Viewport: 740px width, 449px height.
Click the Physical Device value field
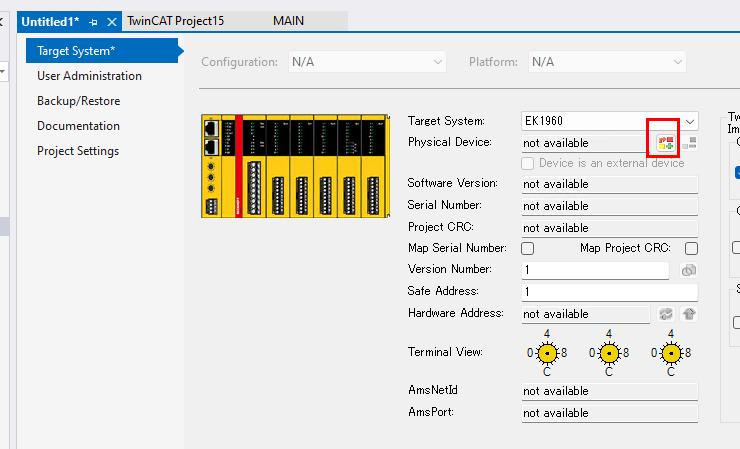[x=588, y=143]
